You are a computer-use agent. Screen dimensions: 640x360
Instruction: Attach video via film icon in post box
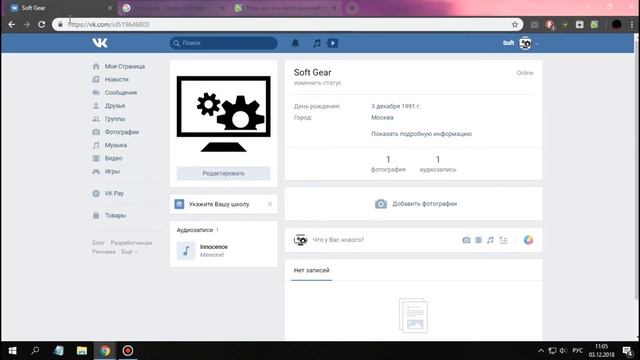(478, 240)
